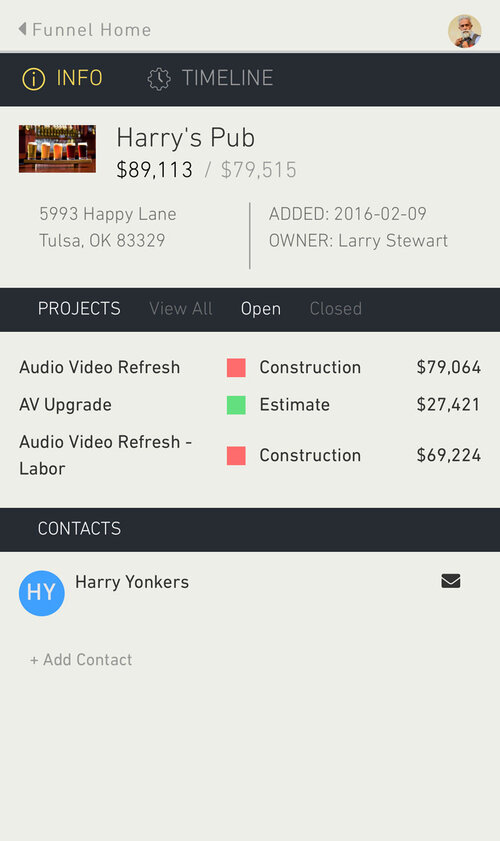Open Harry's Pub beer photo thumbnail
Screen dimensions: 500x841
click(57, 149)
